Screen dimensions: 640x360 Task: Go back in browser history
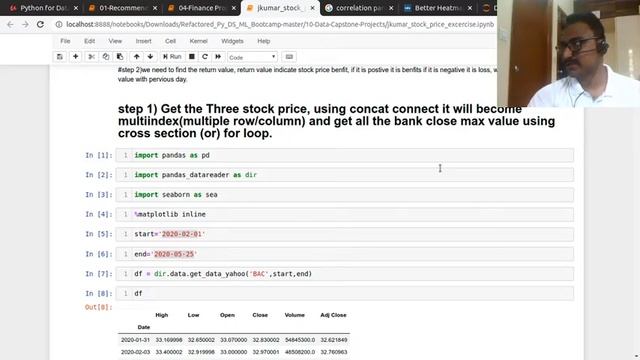click(x=10, y=24)
